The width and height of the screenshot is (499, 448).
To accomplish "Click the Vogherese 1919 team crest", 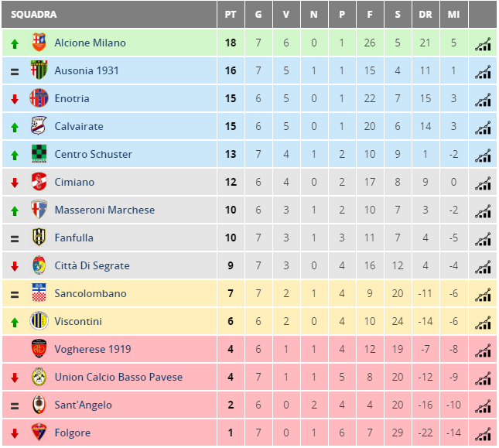I will 39,349.
